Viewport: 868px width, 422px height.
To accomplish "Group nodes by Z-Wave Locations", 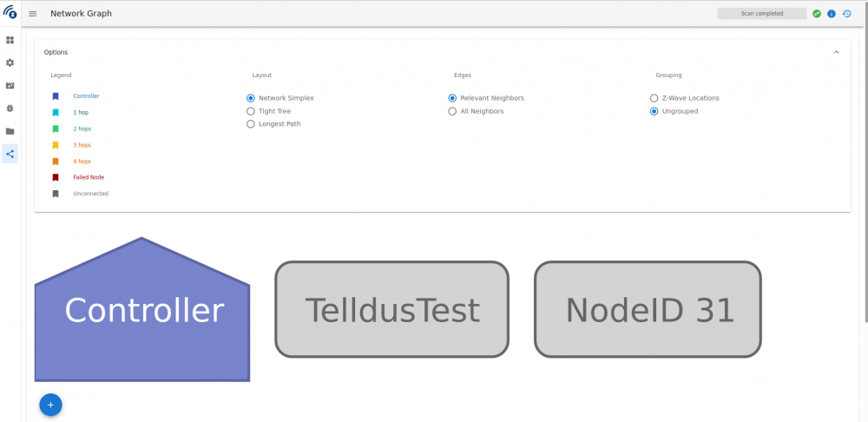I will [654, 98].
